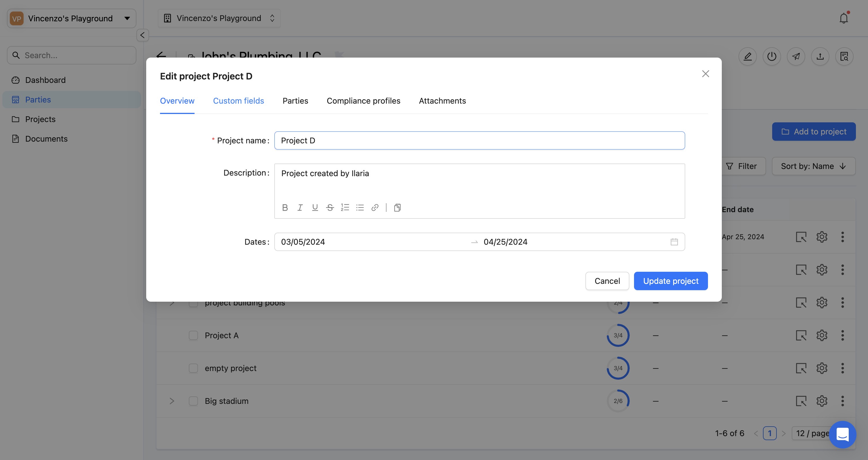868x460 pixels.
Task: Switch to the Custom fields tab
Action: [238, 101]
